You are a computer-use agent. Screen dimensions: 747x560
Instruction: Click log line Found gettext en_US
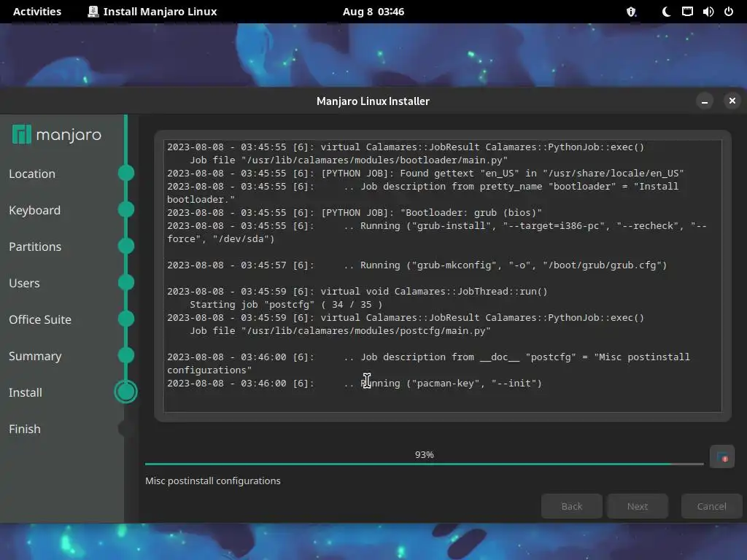point(425,174)
